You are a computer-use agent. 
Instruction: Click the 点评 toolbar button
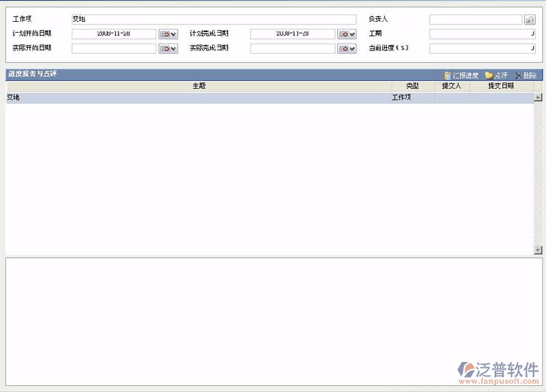point(497,75)
